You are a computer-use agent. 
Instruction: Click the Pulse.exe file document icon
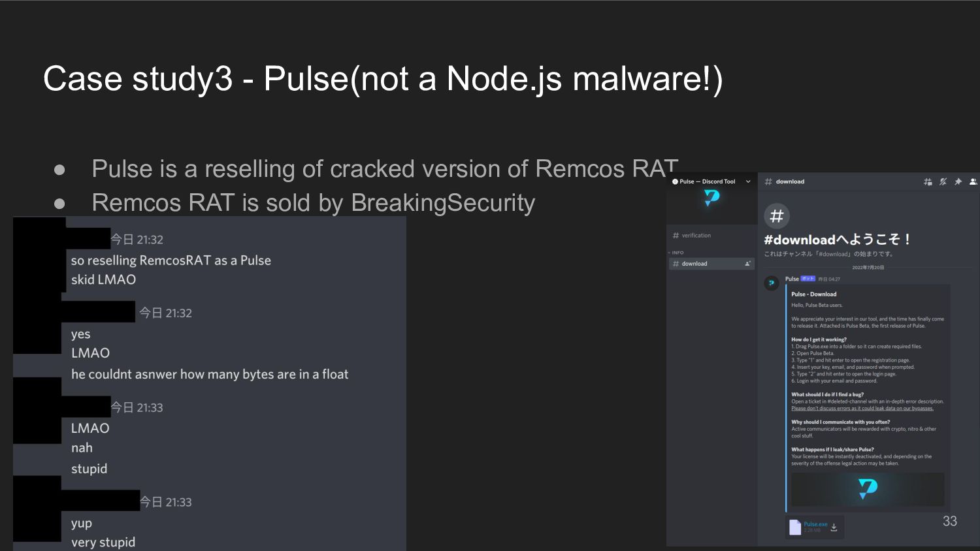[795, 527]
